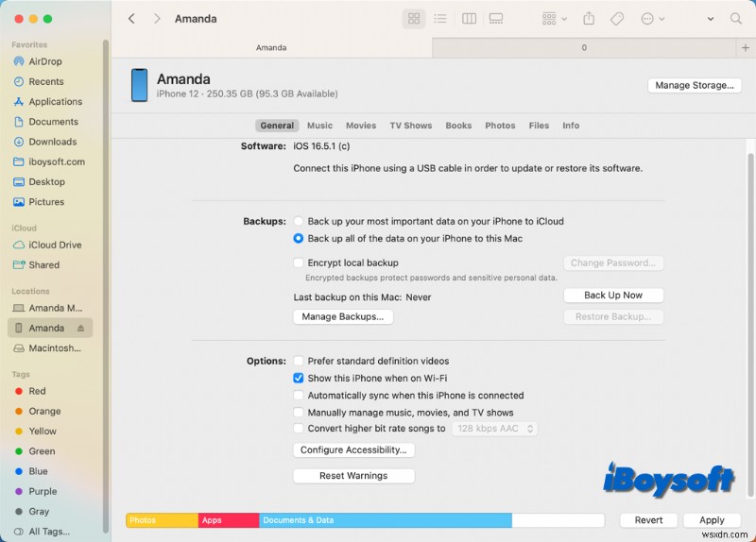
Task: Switch to list view
Action: click(439, 19)
